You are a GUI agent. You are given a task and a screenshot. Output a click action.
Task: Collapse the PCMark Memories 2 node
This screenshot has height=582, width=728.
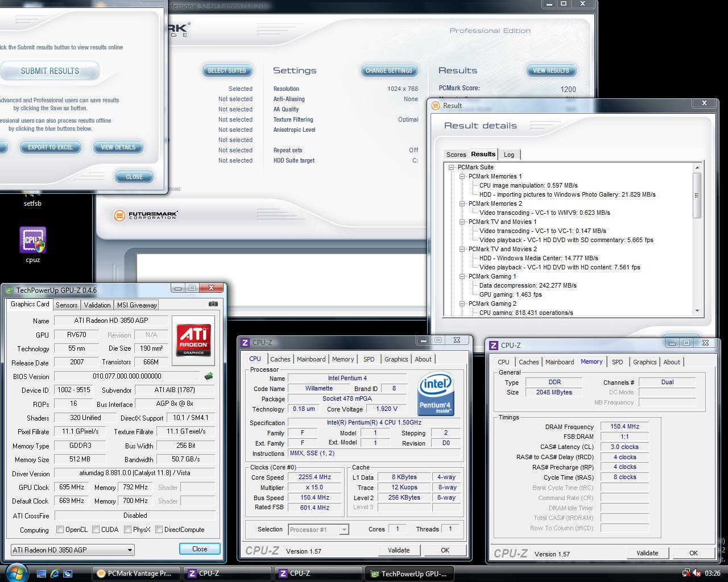(x=462, y=203)
